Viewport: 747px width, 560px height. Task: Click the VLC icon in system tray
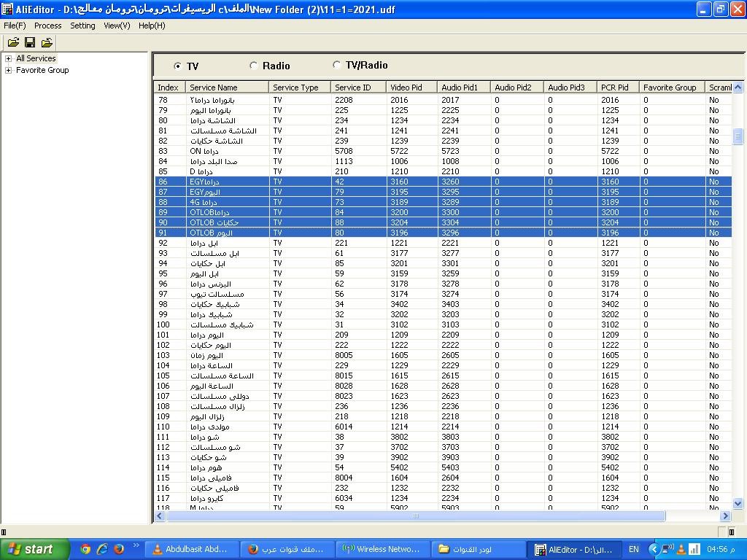[681, 549]
